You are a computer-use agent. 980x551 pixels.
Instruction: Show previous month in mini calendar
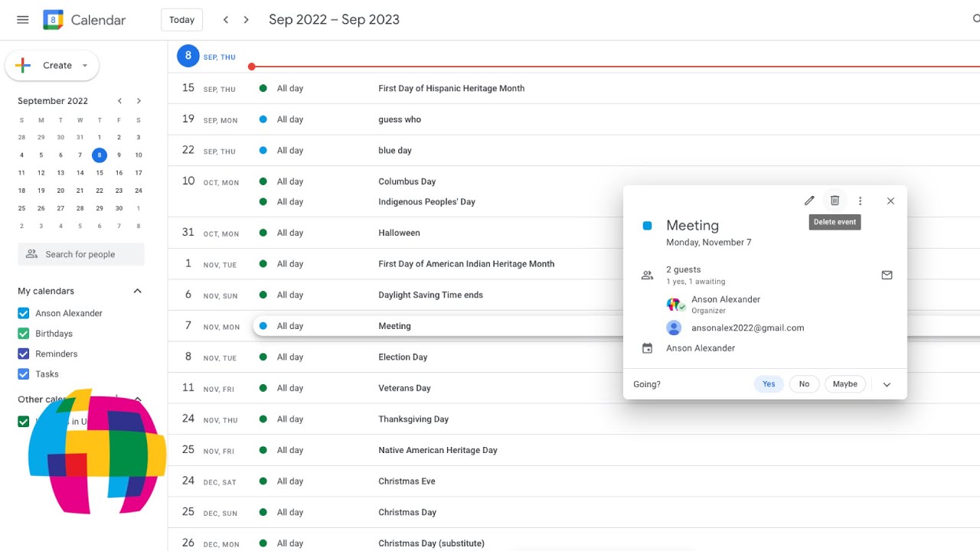(119, 101)
